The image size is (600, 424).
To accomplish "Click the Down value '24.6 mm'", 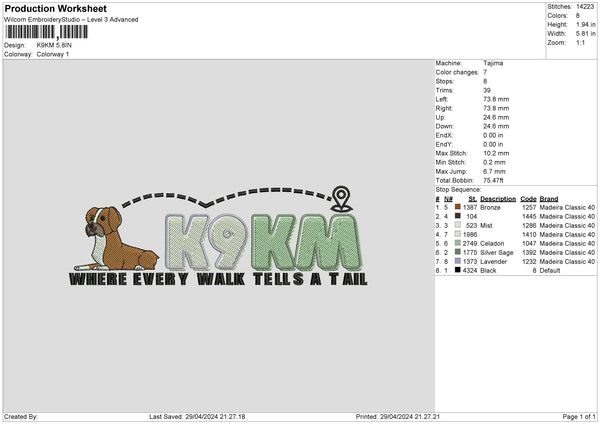I will 496,126.
